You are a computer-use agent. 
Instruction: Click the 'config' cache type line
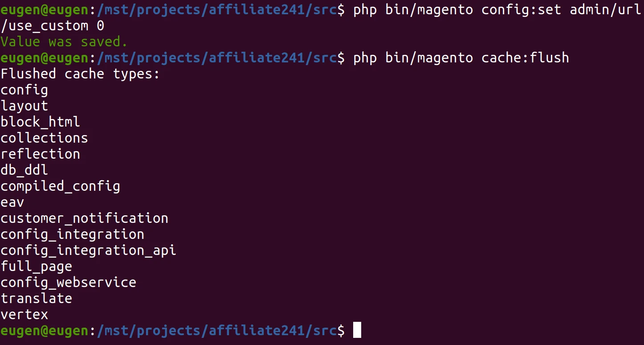coord(24,90)
